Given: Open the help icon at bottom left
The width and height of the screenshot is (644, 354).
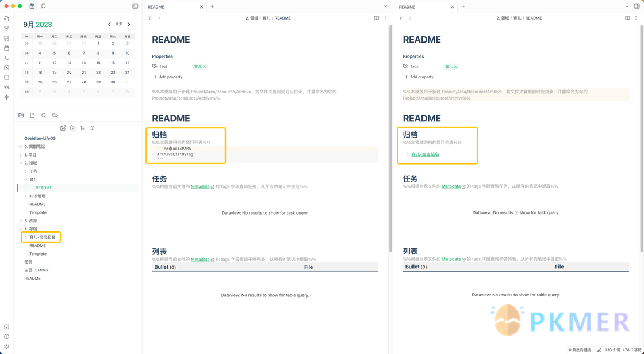Looking at the screenshot, I should pyautogui.click(x=6, y=337).
